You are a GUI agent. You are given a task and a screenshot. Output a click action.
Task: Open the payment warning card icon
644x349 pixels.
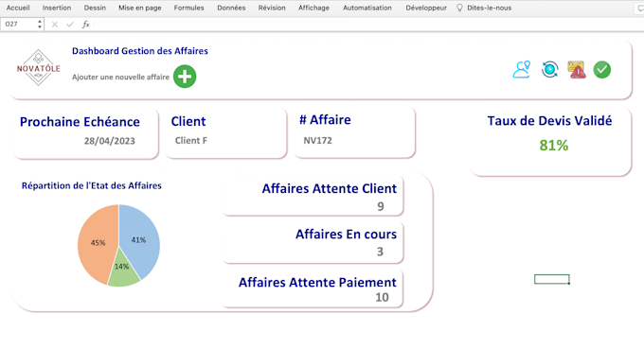coord(576,69)
